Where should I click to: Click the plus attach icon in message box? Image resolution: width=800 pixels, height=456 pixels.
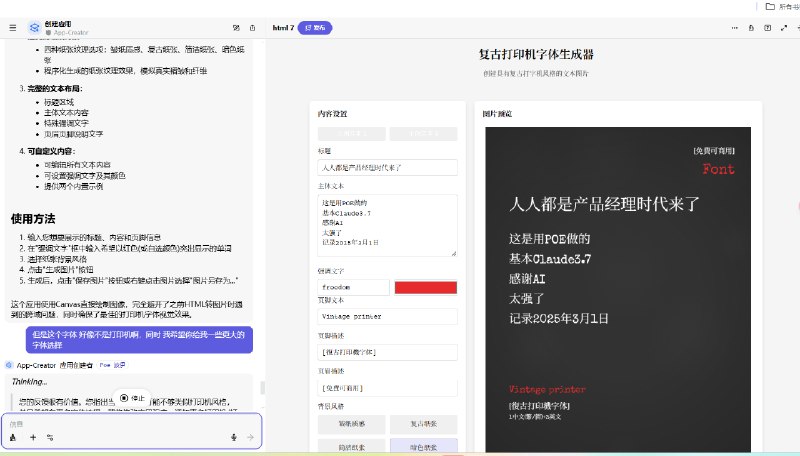click(33, 437)
